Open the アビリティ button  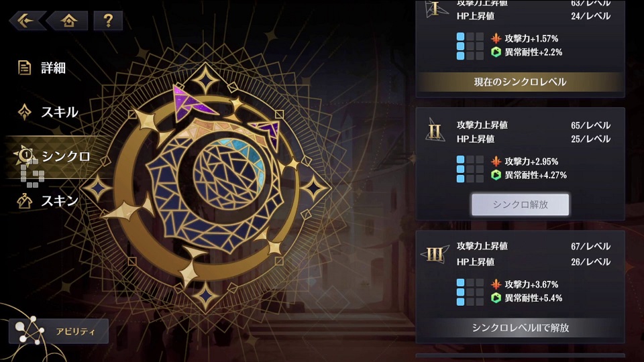pyautogui.click(x=59, y=331)
